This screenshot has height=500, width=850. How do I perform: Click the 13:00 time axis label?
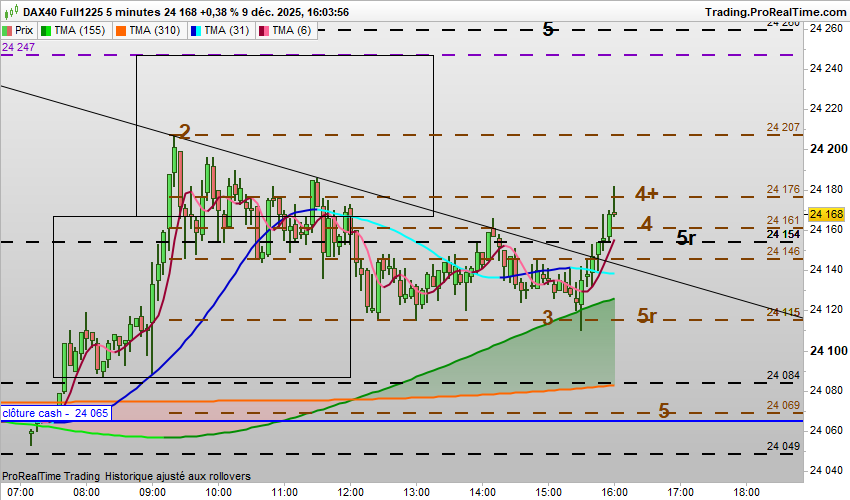[x=416, y=492]
